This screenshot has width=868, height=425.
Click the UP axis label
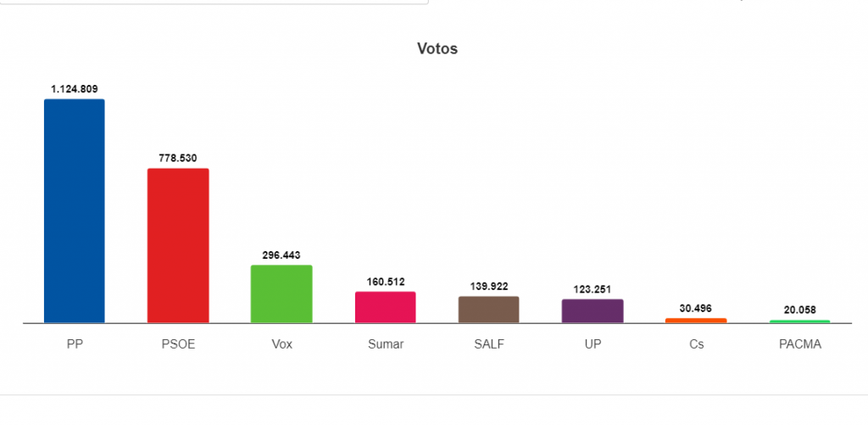coord(593,344)
